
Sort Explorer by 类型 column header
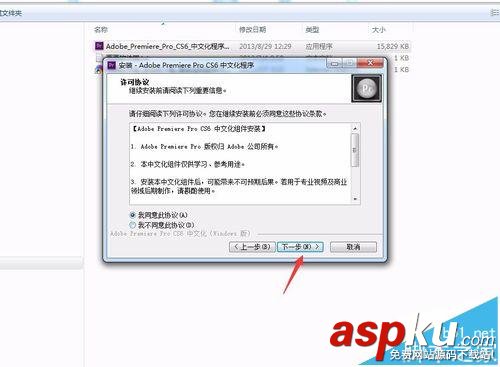[x=312, y=30]
